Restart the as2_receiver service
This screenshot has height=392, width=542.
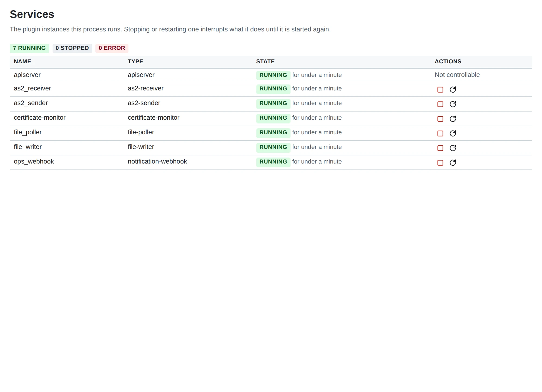coord(453,90)
